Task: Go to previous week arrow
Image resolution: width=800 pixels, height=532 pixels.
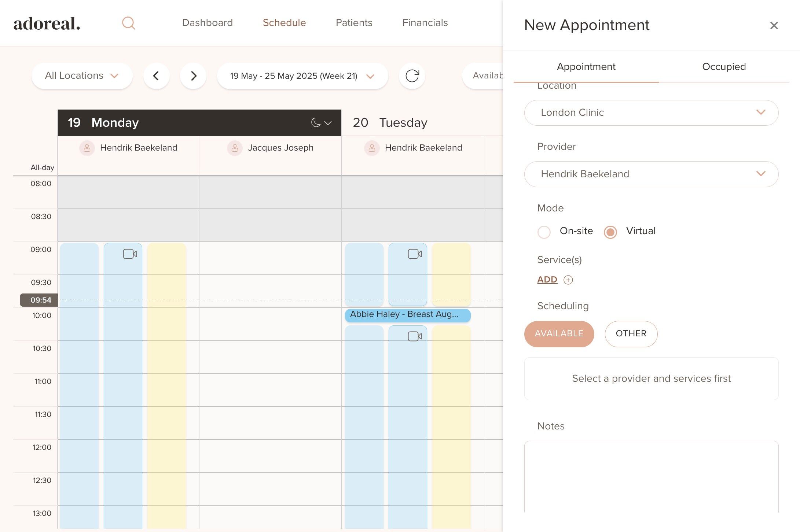Action: coord(157,76)
